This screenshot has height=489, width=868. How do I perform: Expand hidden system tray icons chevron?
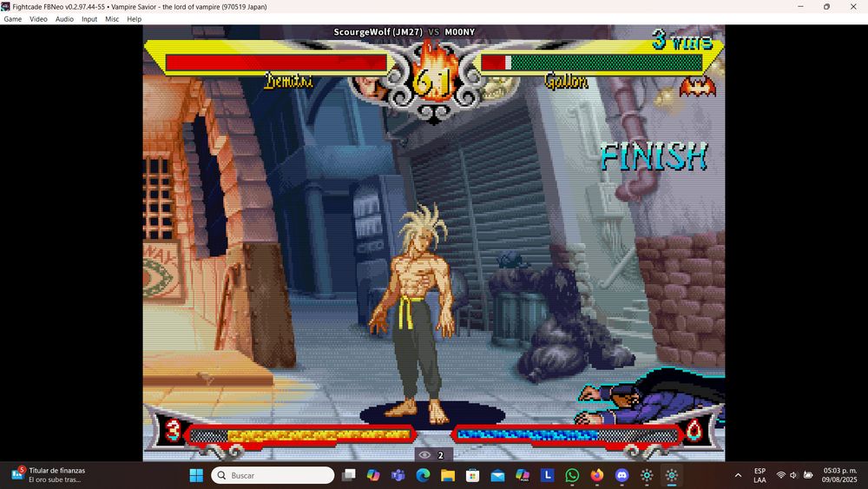(x=738, y=475)
